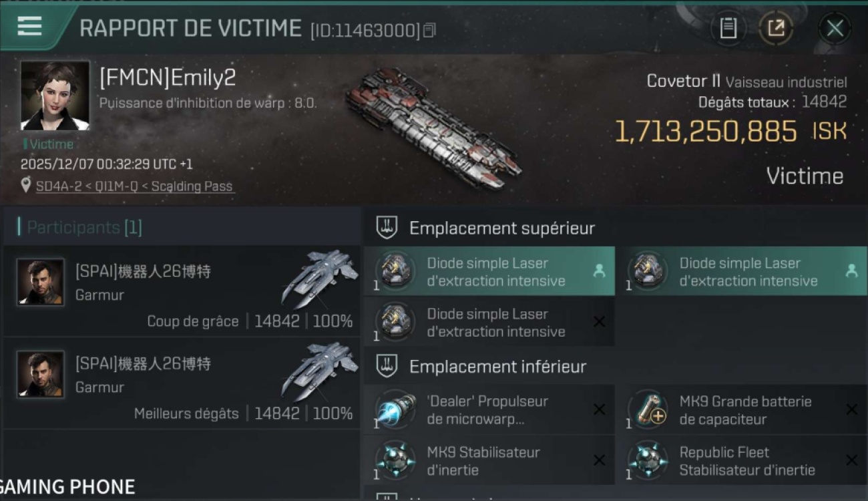Screen dimensions: 868x501
Task: Select the 'Dealer' Propulseur de microwarp module
Action: tap(489, 409)
